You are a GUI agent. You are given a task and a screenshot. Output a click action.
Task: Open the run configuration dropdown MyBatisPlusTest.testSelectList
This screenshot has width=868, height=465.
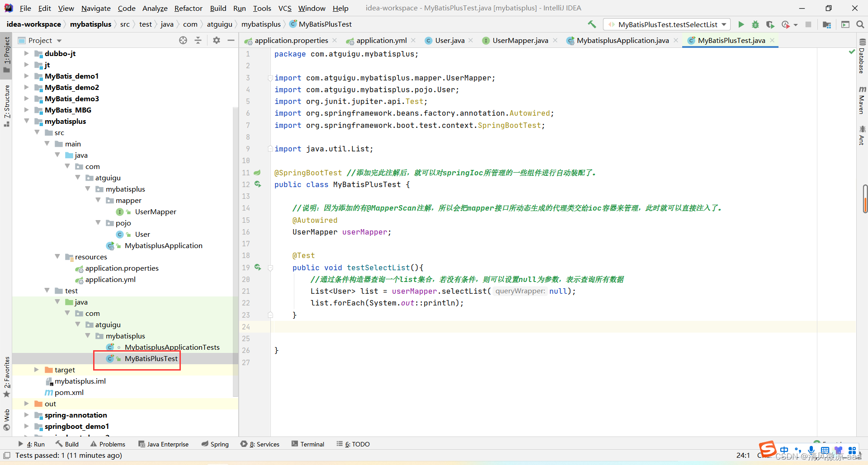click(667, 24)
